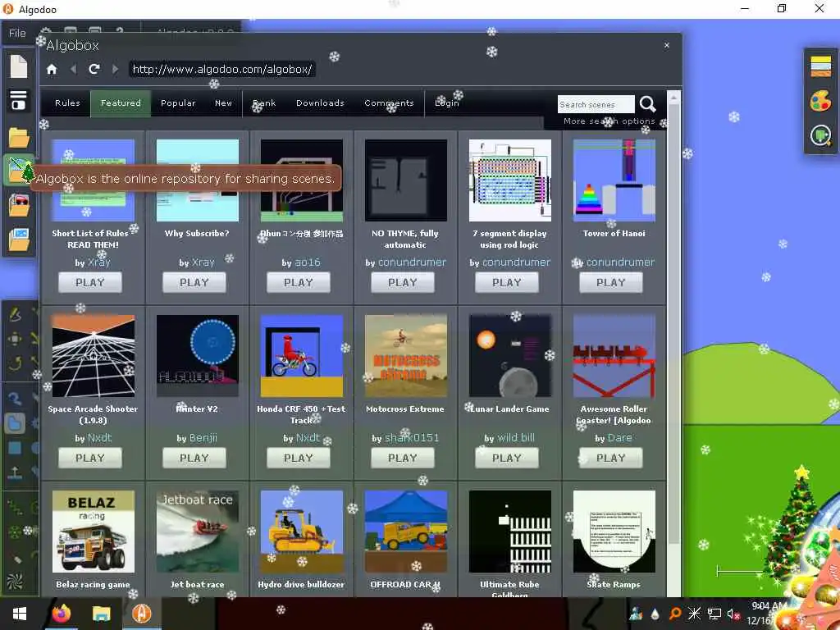Open File Explorer from taskbar
Image resolution: width=840 pixels, height=630 pixels.
click(101, 614)
